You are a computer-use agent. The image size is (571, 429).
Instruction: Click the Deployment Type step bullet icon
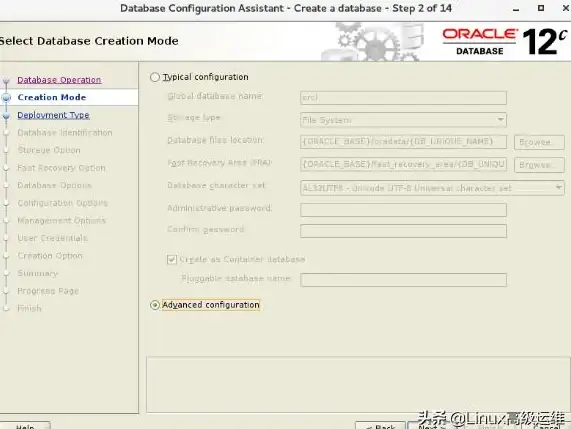tap(6, 115)
